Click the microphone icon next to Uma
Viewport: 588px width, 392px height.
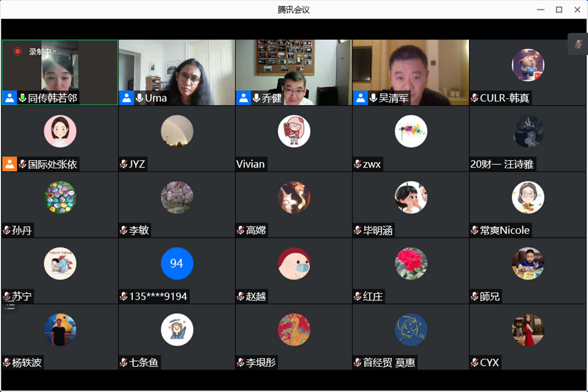click(139, 98)
